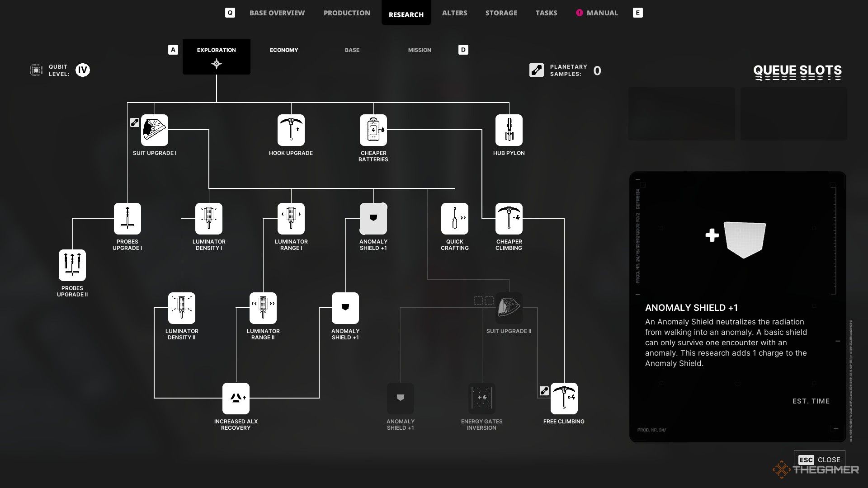
Task: Choose the Cheaper Batteries research node
Action: (373, 130)
